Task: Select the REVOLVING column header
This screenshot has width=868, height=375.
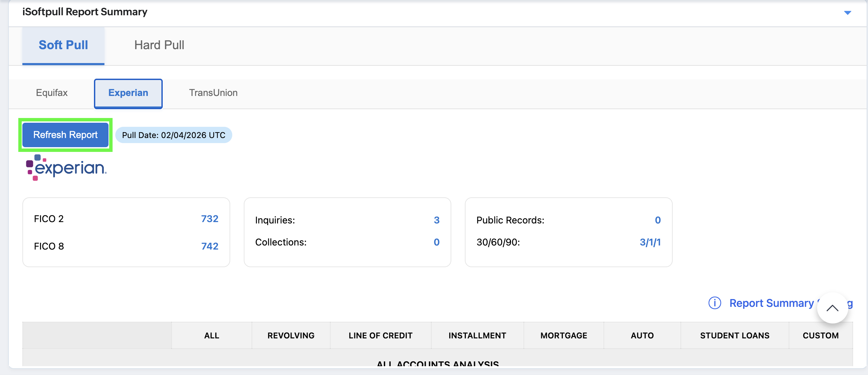Action: click(x=291, y=335)
